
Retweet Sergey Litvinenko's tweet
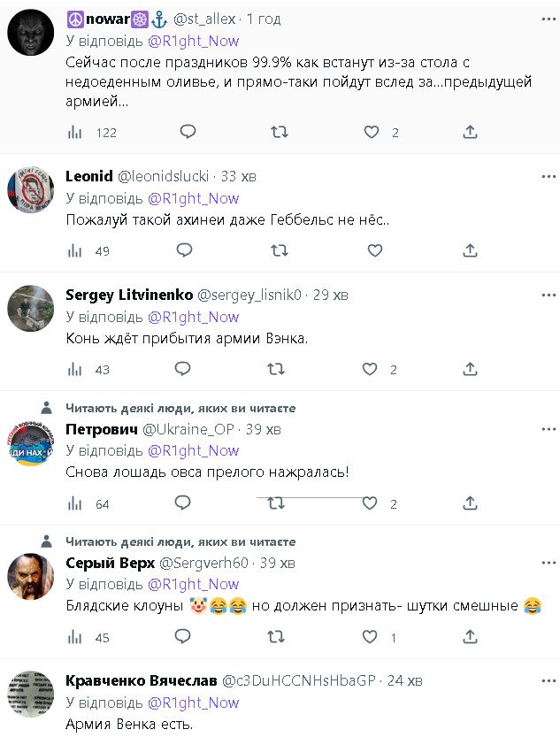(279, 370)
